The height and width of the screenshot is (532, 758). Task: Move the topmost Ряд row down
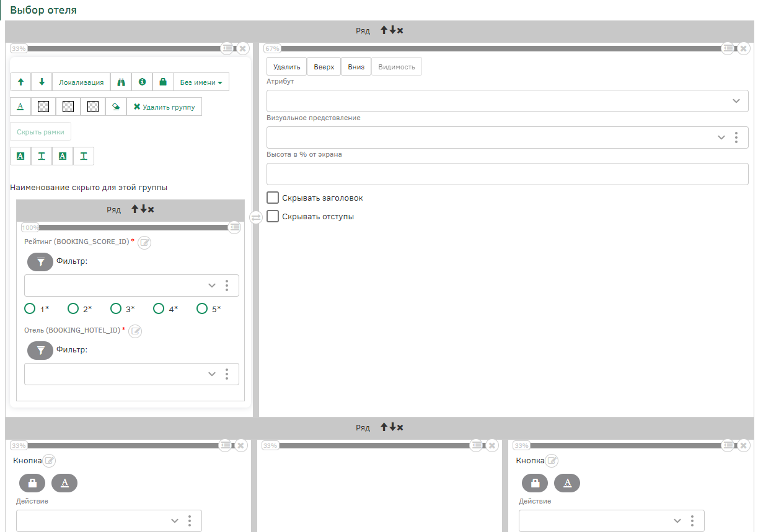[x=392, y=30]
